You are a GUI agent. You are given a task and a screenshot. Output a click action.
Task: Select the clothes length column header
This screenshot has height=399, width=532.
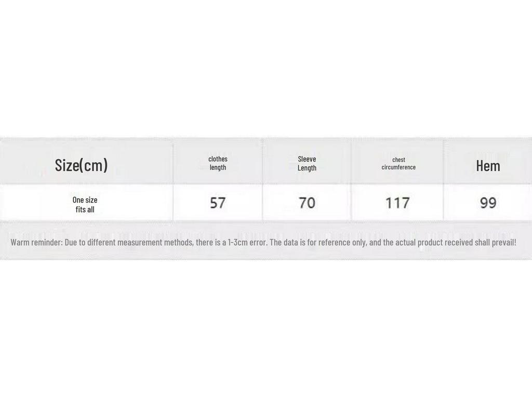click(218, 163)
